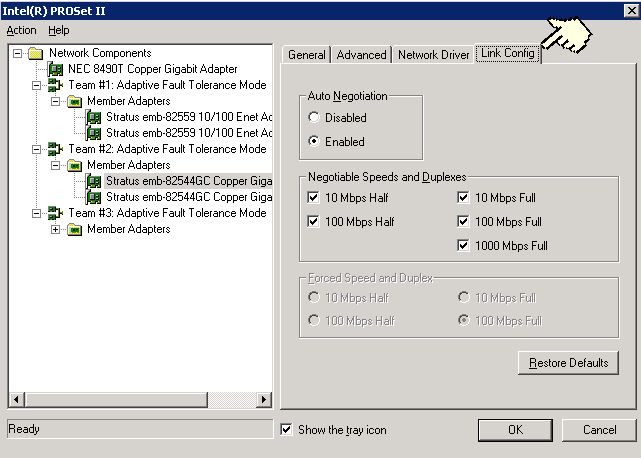Select forced 10 Mbps Half radio button
Viewport: 641px width, 458px height.
click(x=314, y=297)
